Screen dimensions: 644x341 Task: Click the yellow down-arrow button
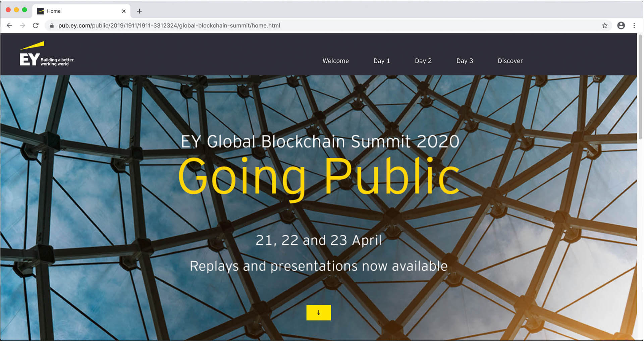tap(319, 312)
